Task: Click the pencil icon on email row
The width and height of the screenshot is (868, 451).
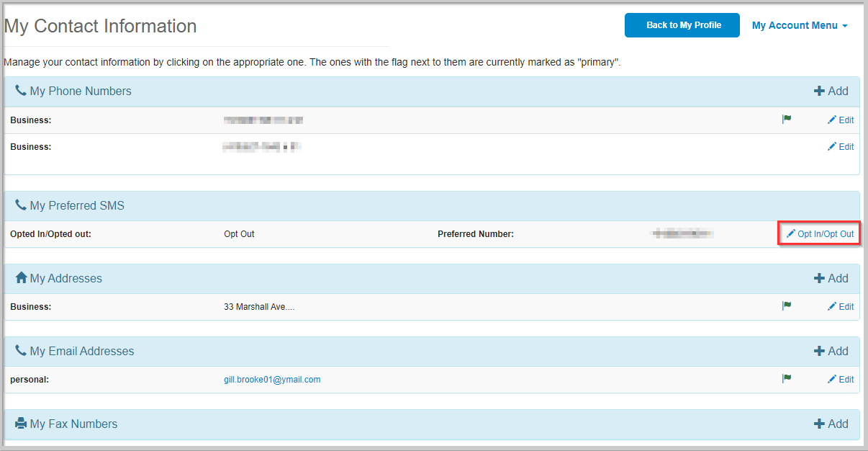Action: (x=832, y=380)
